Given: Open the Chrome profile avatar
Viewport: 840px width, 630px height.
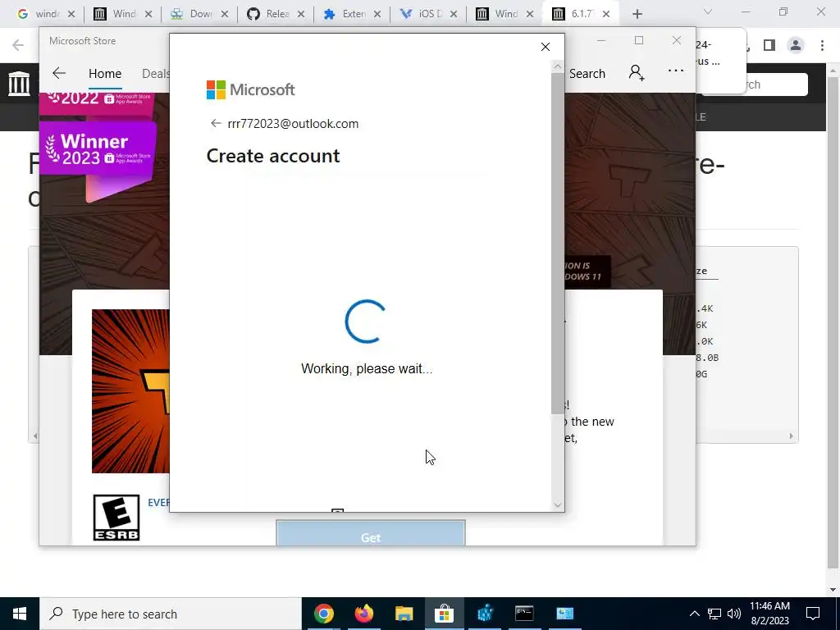Looking at the screenshot, I should pos(796,46).
